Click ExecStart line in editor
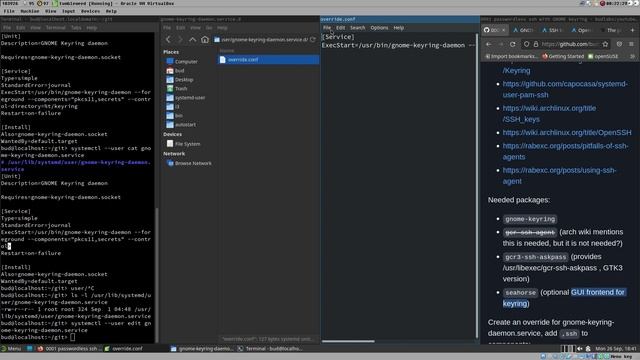The image size is (640, 360). (398, 45)
